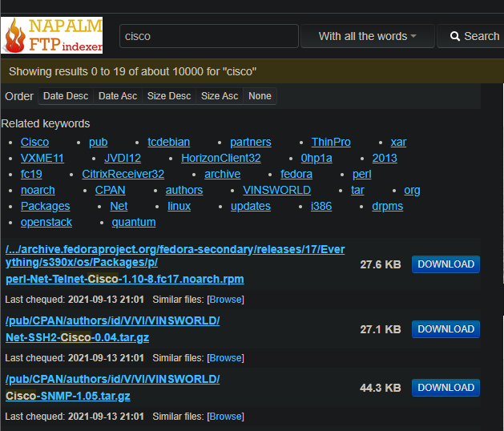The height and width of the screenshot is (431, 504).
Task: Open the CPAN path above Net-SSH2-Cisco
Action: pos(112,320)
